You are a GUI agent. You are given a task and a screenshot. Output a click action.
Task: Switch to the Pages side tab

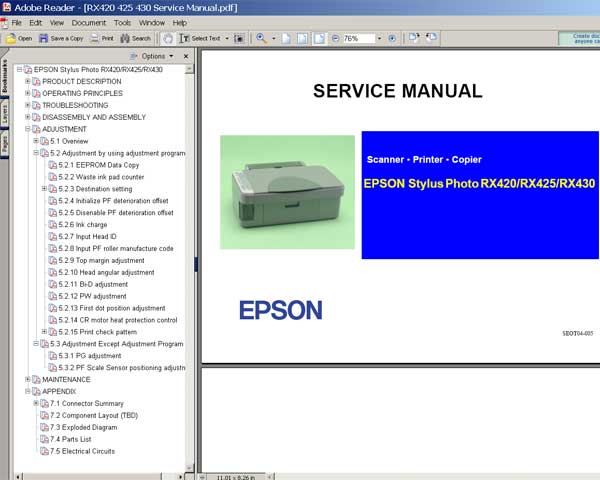[x=4, y=145]
